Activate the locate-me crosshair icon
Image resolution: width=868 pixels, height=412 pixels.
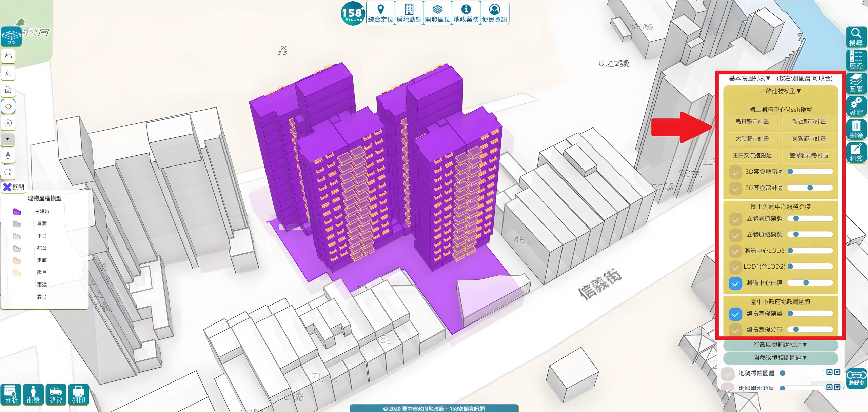(8, 106)
